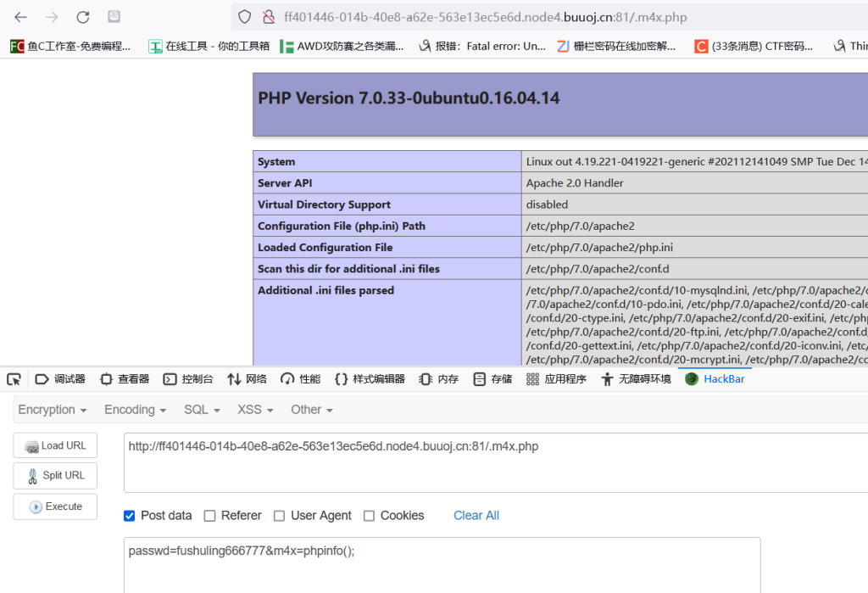Open the Encryption dropdown
Viewport: 868px width, 593px height.
(x=53, y=410)
